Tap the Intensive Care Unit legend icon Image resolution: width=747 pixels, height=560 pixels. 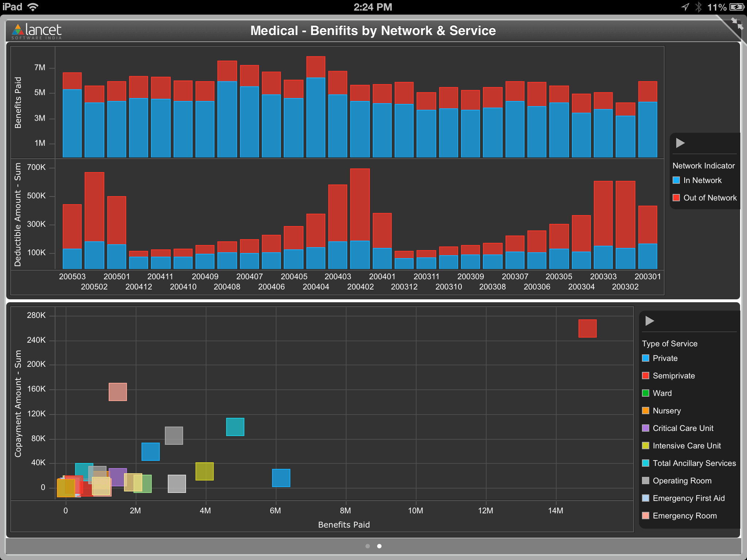646,446
